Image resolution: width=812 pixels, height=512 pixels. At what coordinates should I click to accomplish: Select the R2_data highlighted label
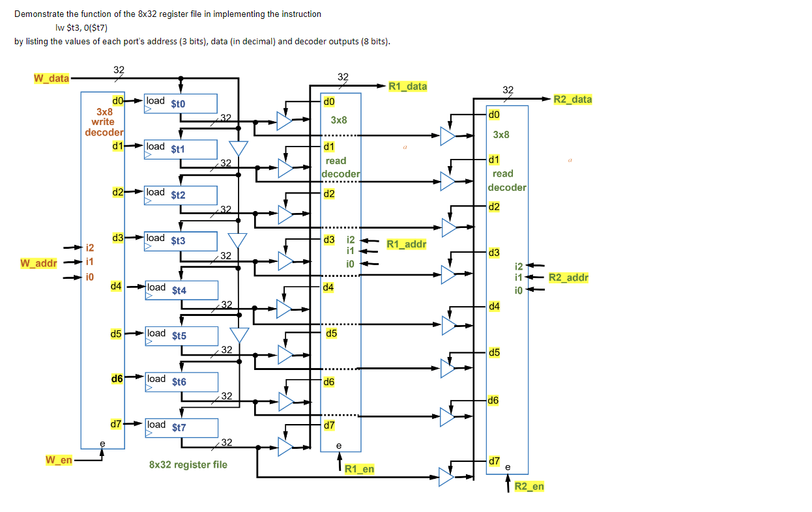click(572, 99)
